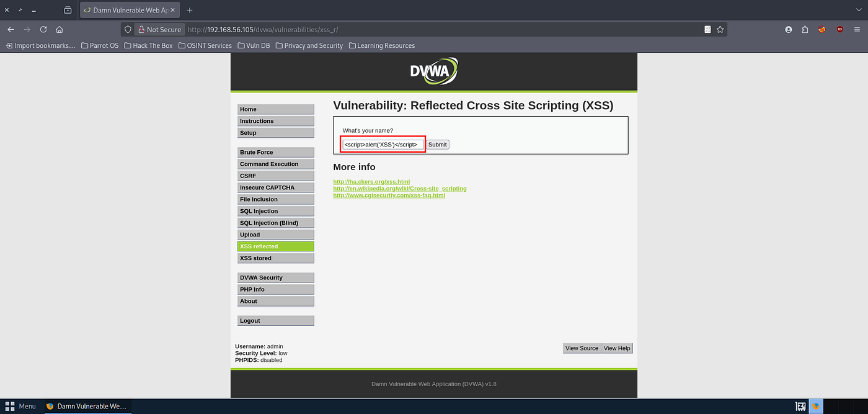Switch to the Firefox taskbar window entry
This screenshot has width=868, height=414.
(86, 406)
